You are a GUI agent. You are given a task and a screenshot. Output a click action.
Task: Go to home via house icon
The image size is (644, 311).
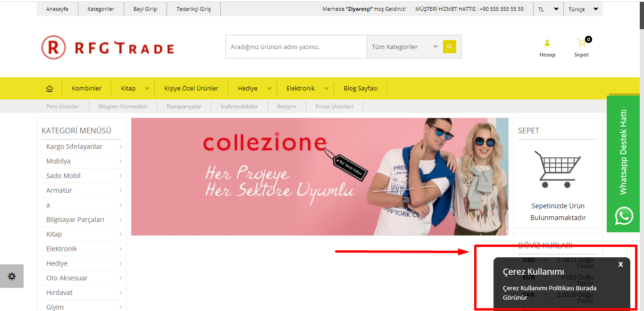(50, 88)
